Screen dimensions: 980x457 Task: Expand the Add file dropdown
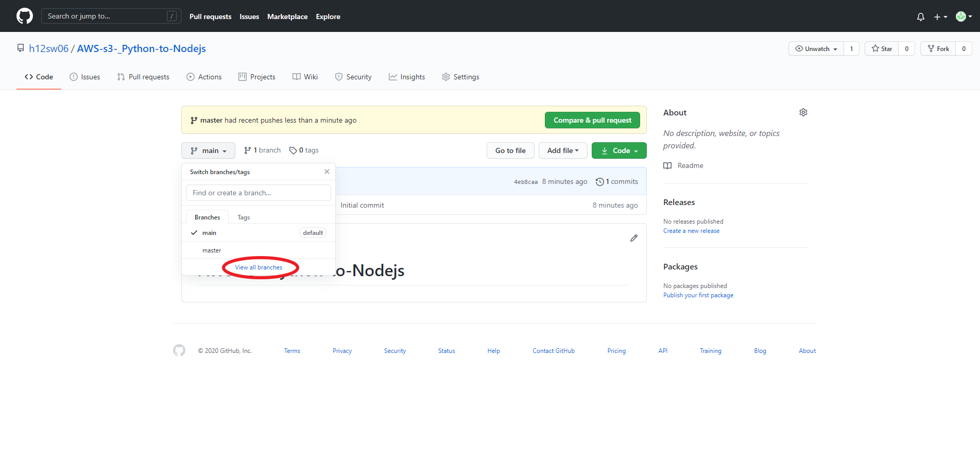pos(563,150)
